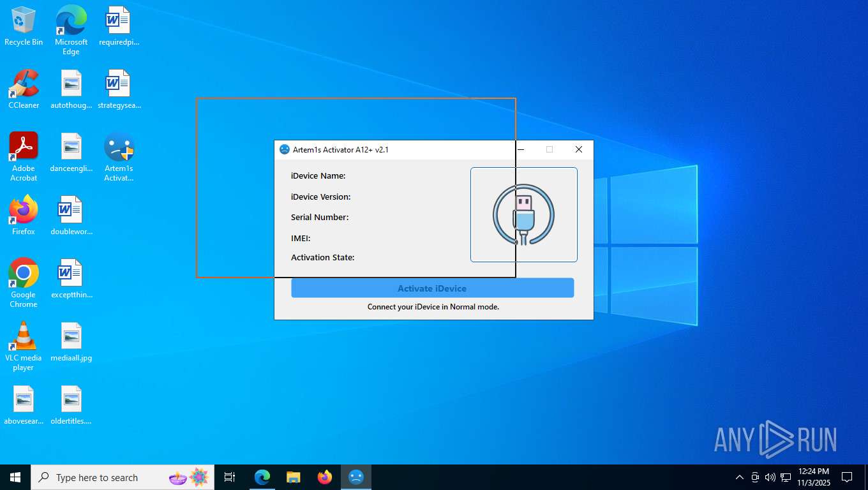
Task: Select the mediaall.jpg file icon
Action: click(x=71, y=342)
